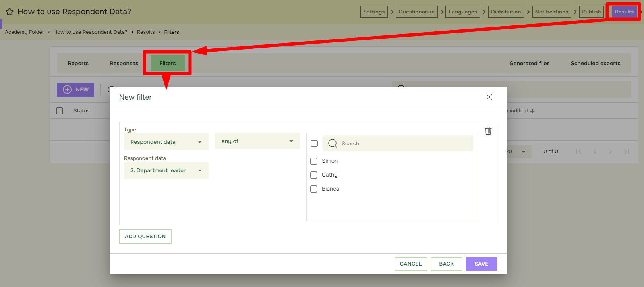Open the Scheduled exports tab

tap(596, 64)
